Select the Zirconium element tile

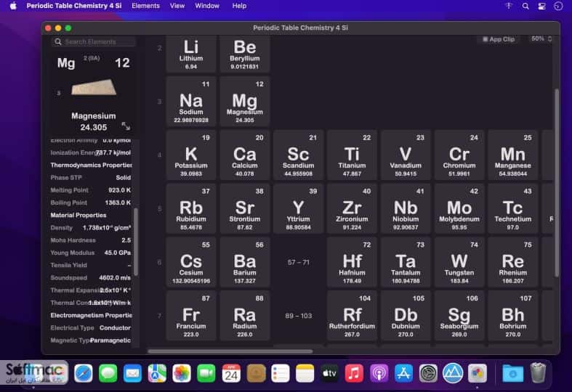coord(352,209)
